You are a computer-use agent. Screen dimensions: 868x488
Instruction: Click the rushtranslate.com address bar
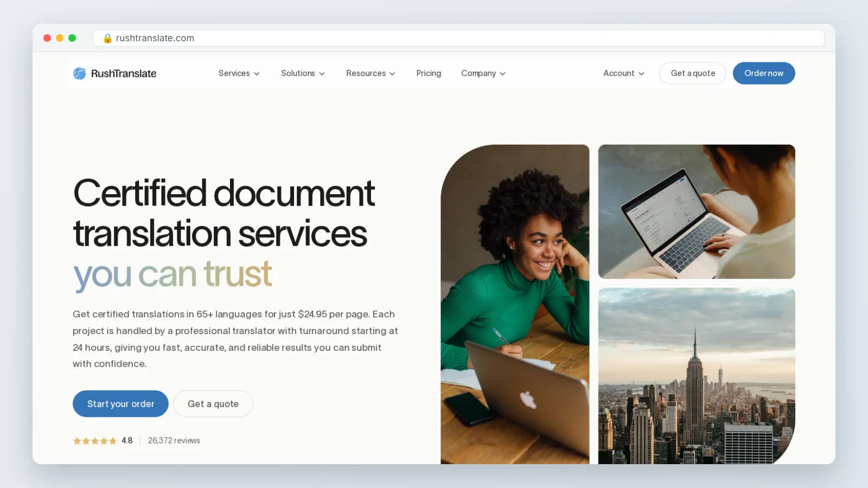[x=458, y=38]
